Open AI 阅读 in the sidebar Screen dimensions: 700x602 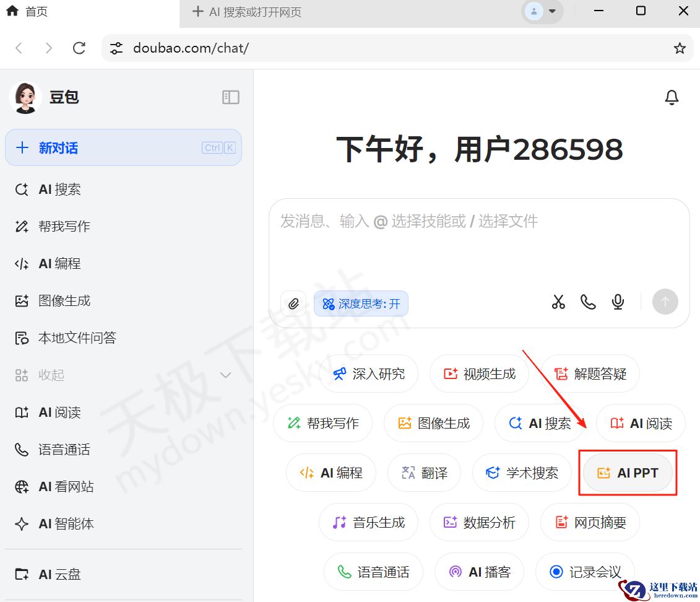[x=124, y=412]
